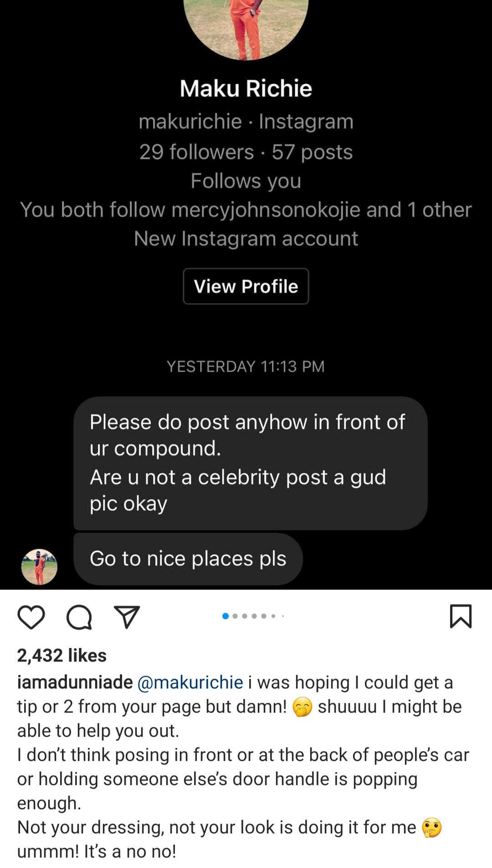Tap the "Please do post anyhow" message bubble
This screenshot has height=868, width=492.
pos(250,462)
